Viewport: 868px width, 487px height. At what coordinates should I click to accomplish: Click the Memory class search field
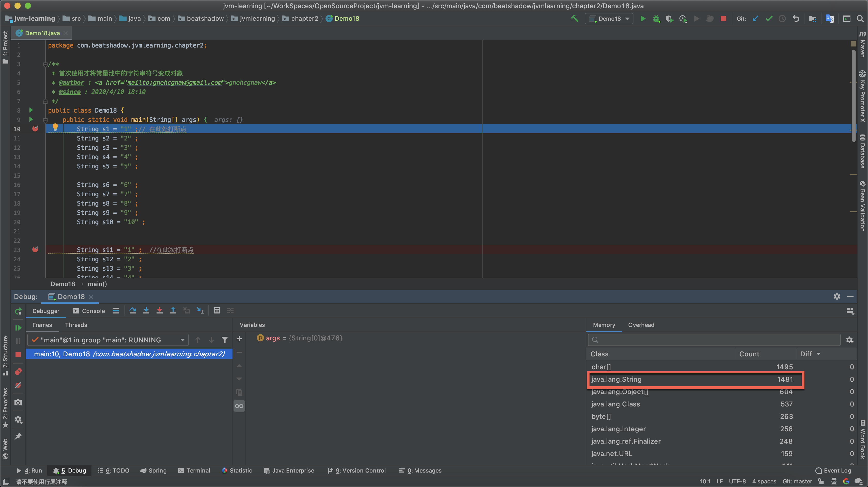pyautogui.click(x=714, y=340)
